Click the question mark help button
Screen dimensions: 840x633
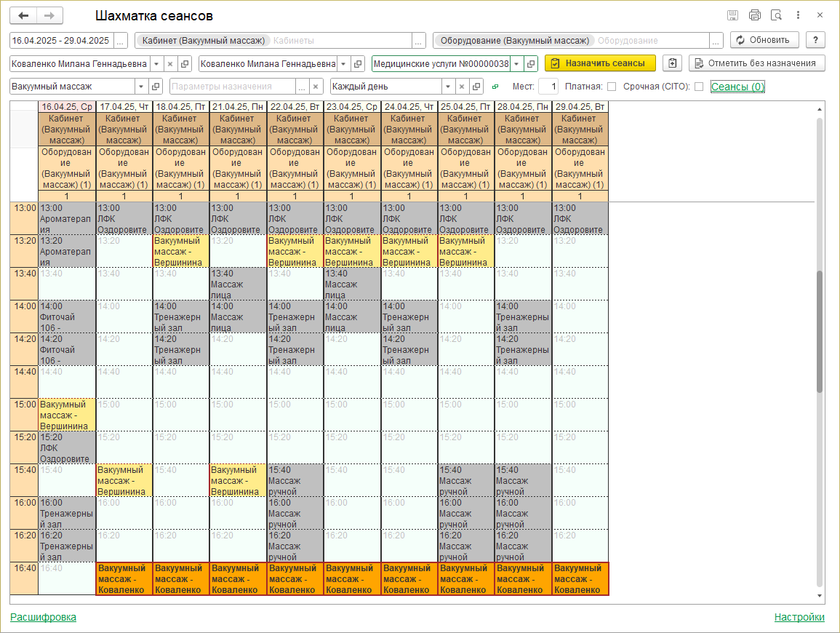815,40
